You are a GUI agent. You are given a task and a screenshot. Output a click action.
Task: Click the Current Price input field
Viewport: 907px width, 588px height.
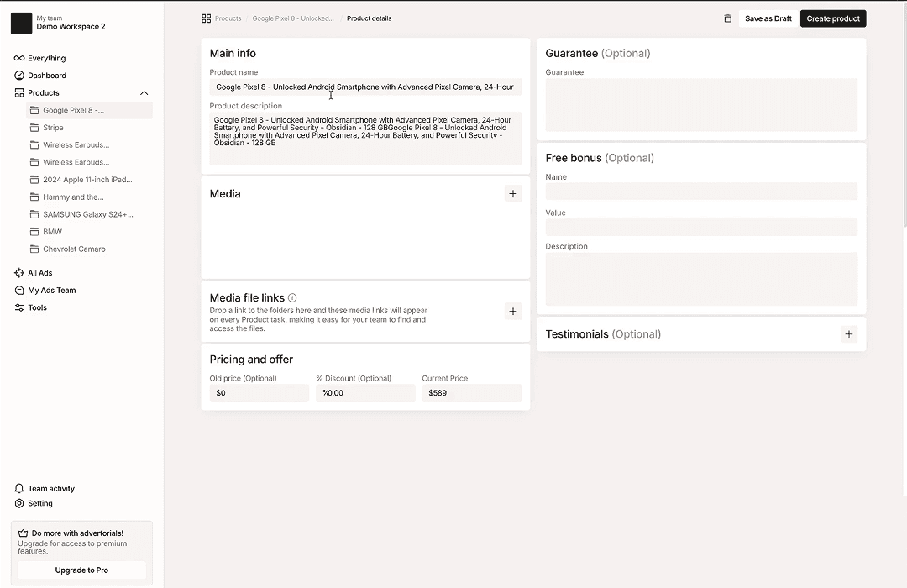point(471,393)
